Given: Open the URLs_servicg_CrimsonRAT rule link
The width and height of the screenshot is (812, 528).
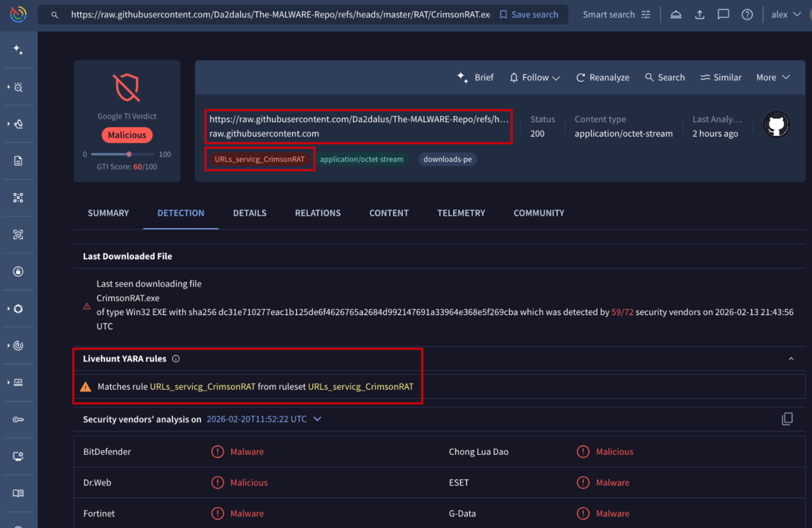Looking at the screenshot, I should coord(203,387).
